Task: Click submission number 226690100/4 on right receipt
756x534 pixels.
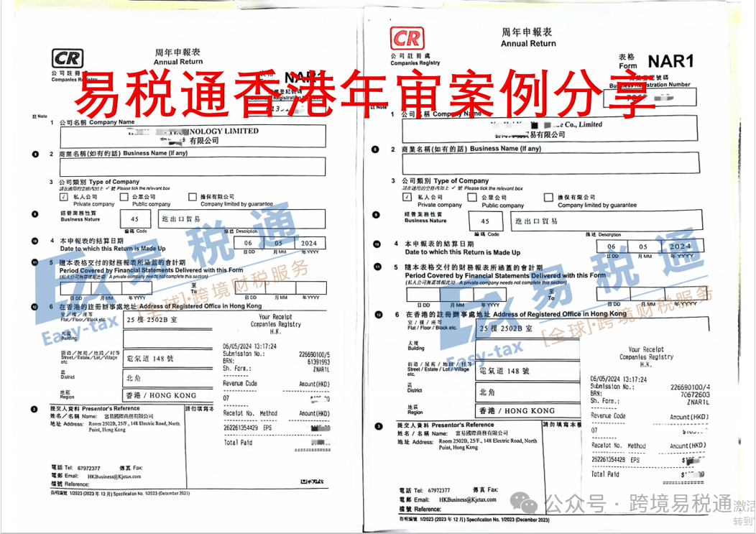Action: [690, 387]
